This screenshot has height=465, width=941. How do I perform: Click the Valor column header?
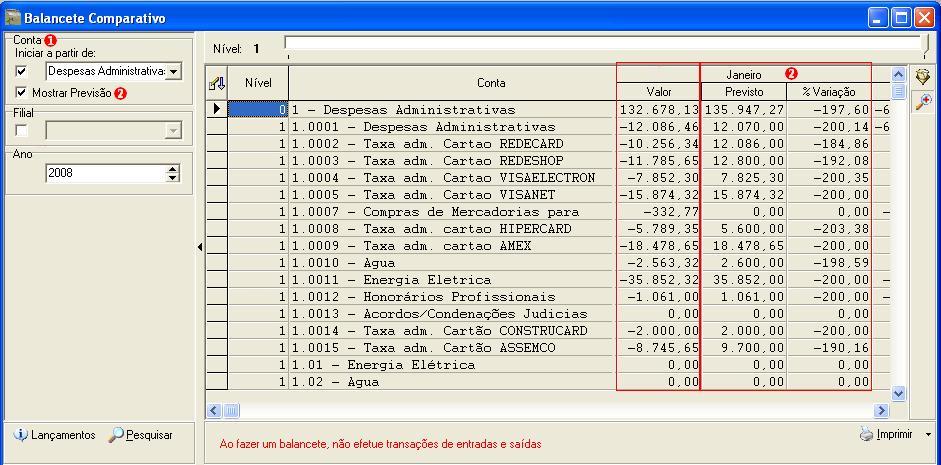(x=658, y=92)
